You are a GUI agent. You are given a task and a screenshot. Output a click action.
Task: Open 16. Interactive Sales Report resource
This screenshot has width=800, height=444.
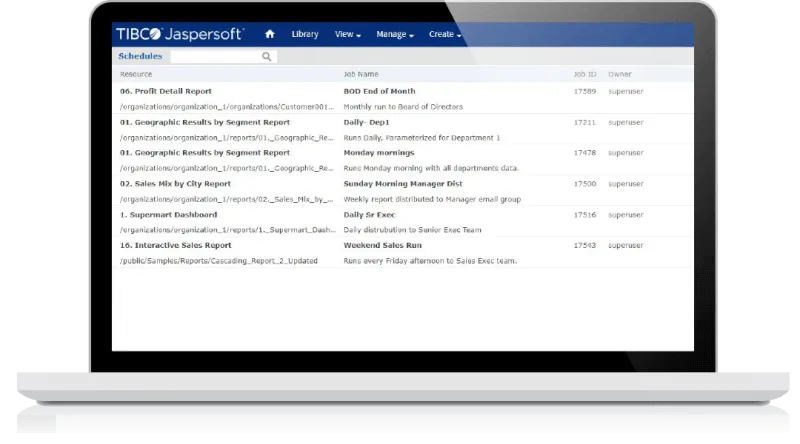point(176,245)
